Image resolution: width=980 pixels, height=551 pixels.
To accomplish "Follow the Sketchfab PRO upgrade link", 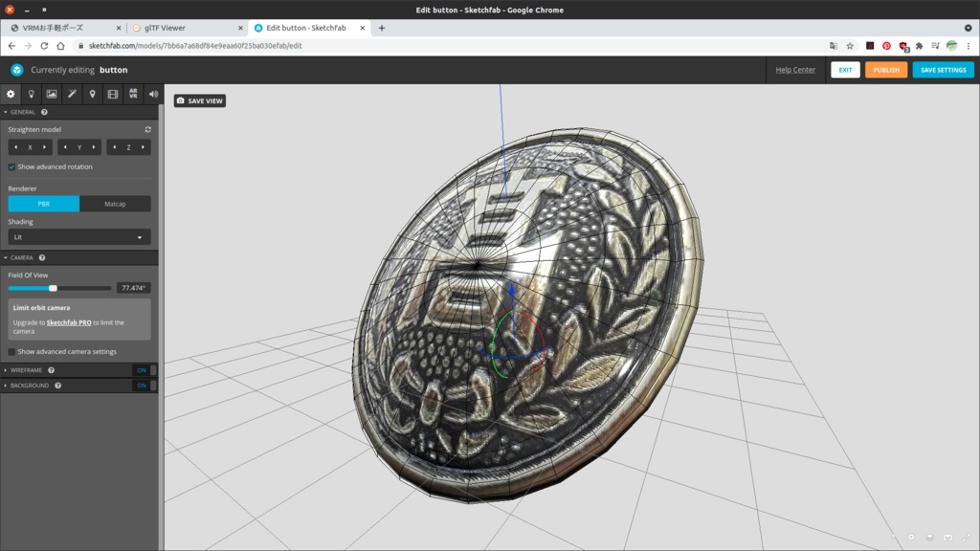I will tap(69, 323).
